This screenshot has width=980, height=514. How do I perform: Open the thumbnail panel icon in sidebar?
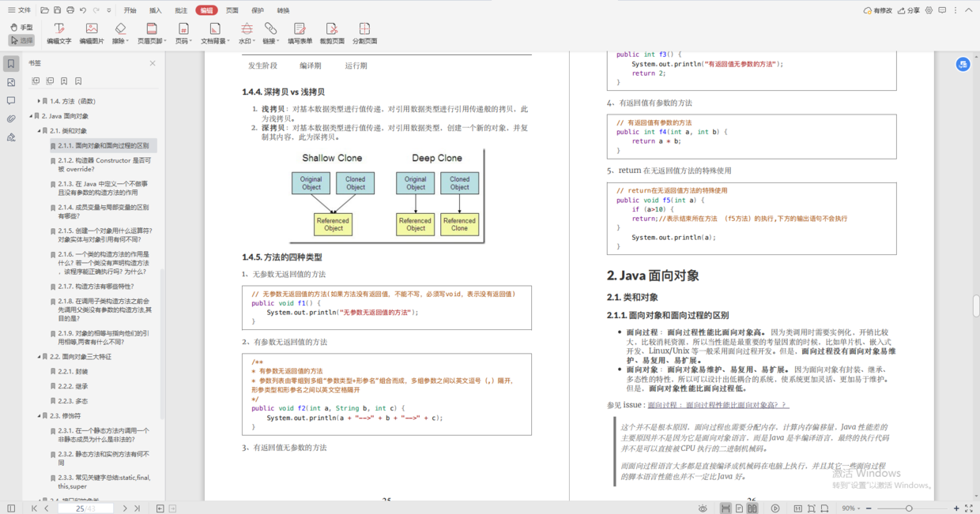(11, 82)
